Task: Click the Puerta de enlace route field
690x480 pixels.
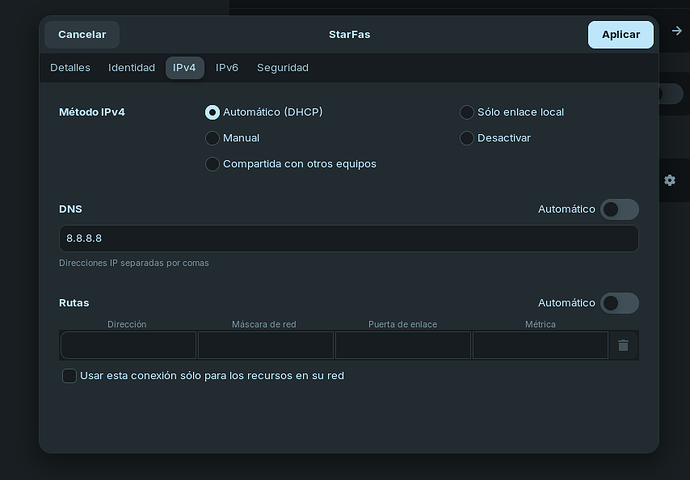Action: pos(402,345)
